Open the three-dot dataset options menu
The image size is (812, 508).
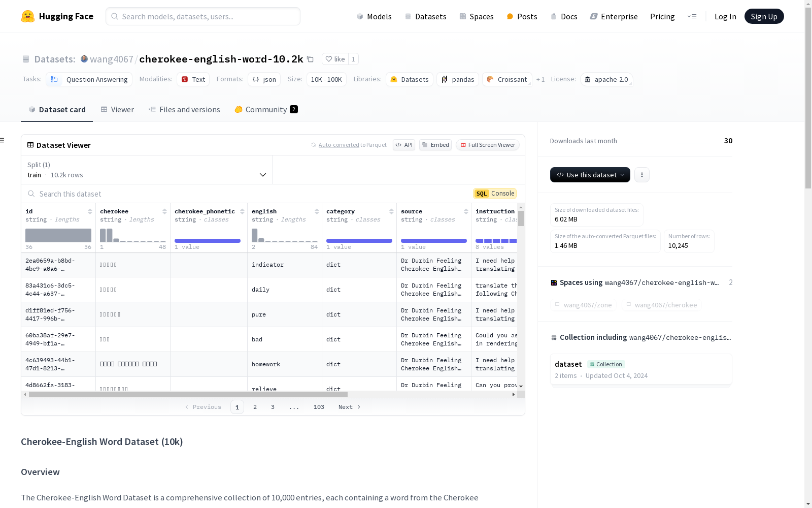tap(642, 175)
